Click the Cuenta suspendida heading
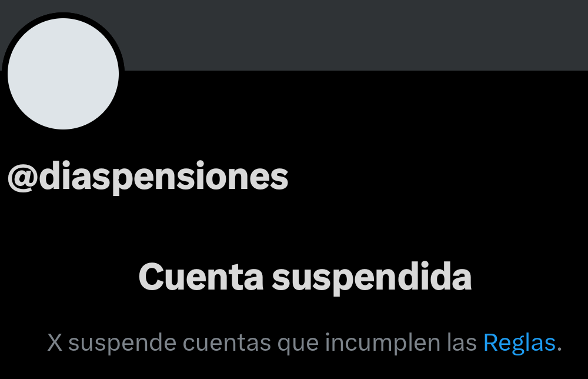This screenshot has width=588, height=379. coord(305,278)
